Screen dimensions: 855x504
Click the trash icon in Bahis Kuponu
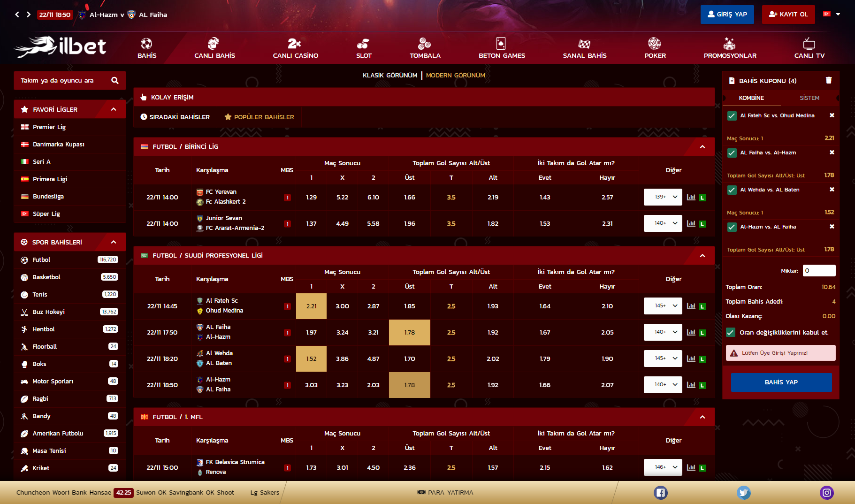(829, 80)
